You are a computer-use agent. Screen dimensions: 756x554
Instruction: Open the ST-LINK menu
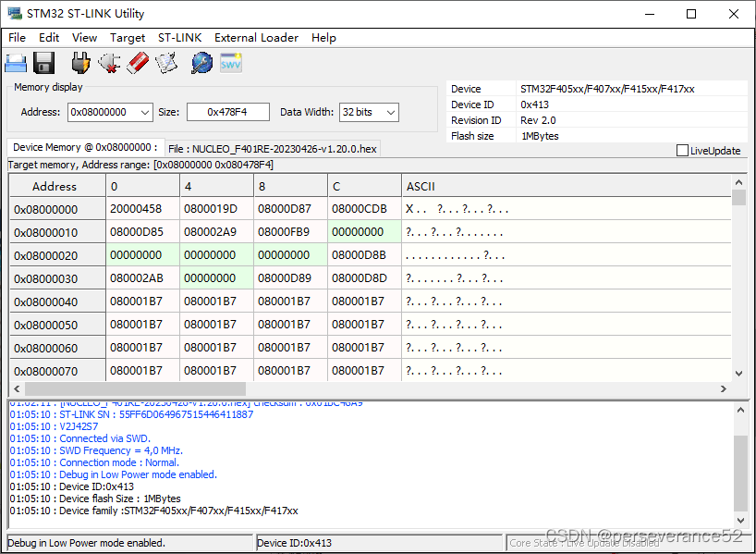[180, 38]
